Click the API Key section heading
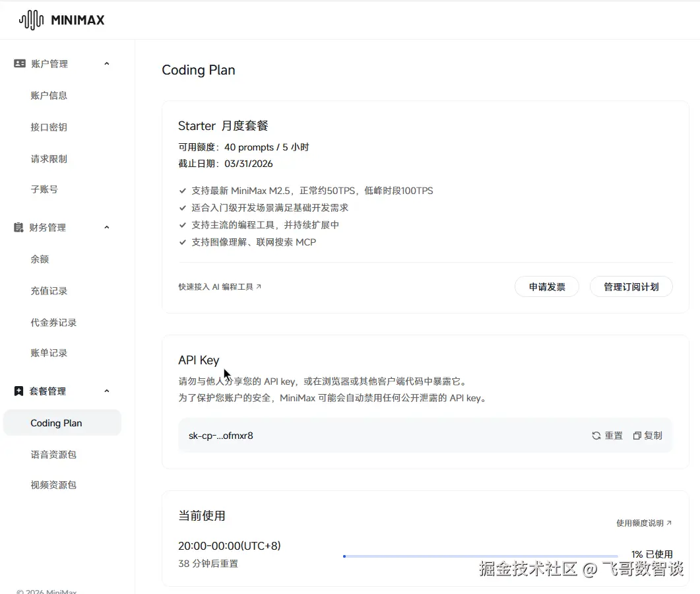The height and width of the screenshot is (594, 700). [199, 360]
